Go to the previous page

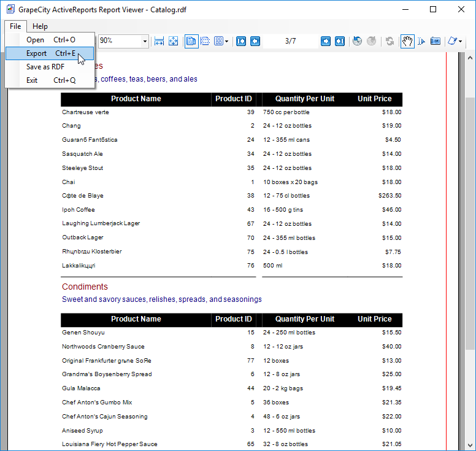click(255, 41)
